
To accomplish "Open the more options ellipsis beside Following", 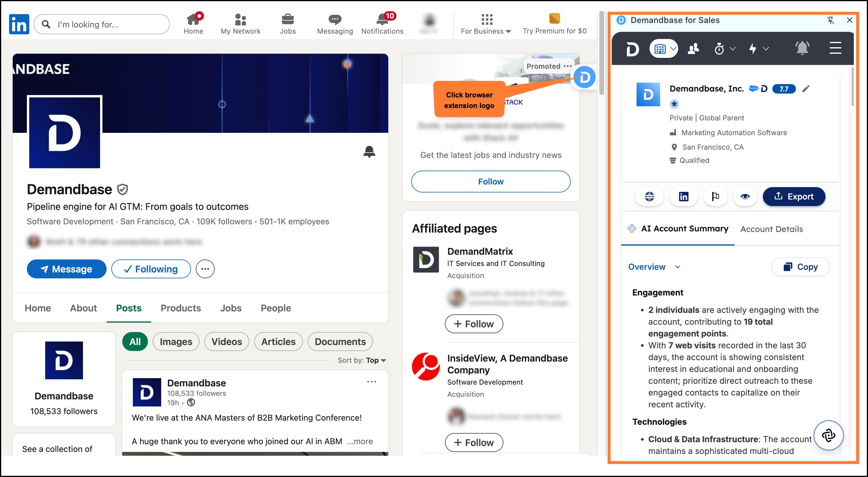I will (x=205, y=269).
